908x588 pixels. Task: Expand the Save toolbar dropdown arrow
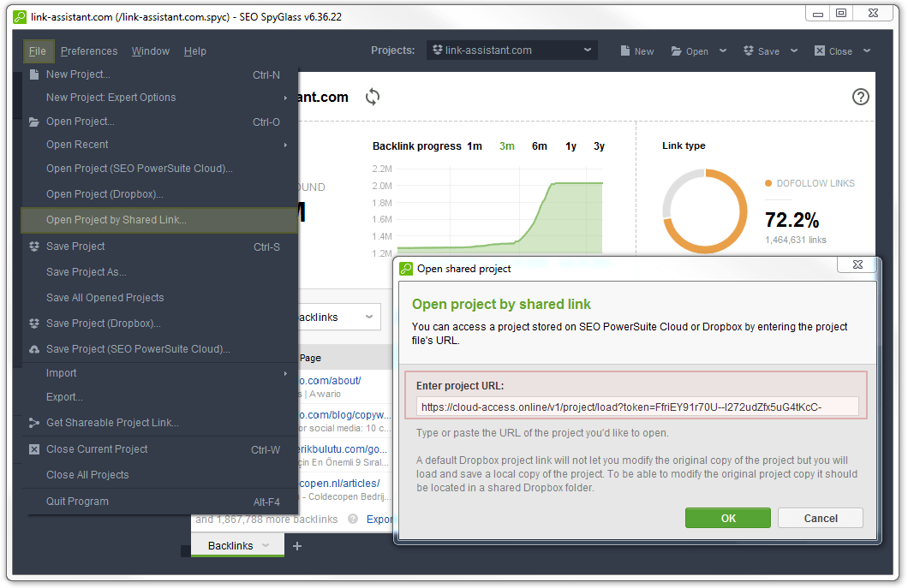[794, 51]
